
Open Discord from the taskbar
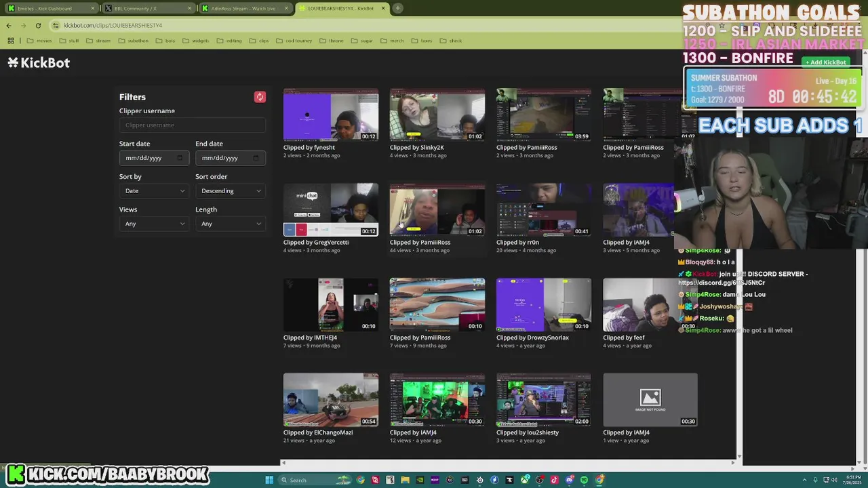tap(569, 480)
